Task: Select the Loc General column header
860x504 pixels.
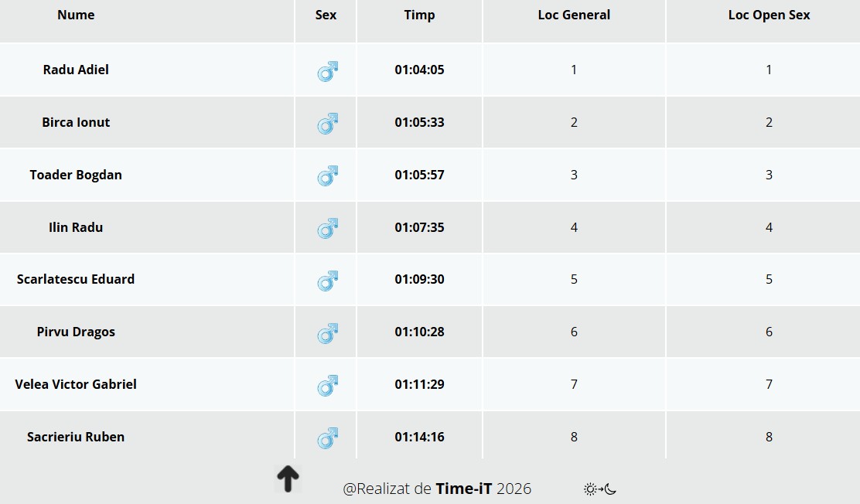Action: 574,15
